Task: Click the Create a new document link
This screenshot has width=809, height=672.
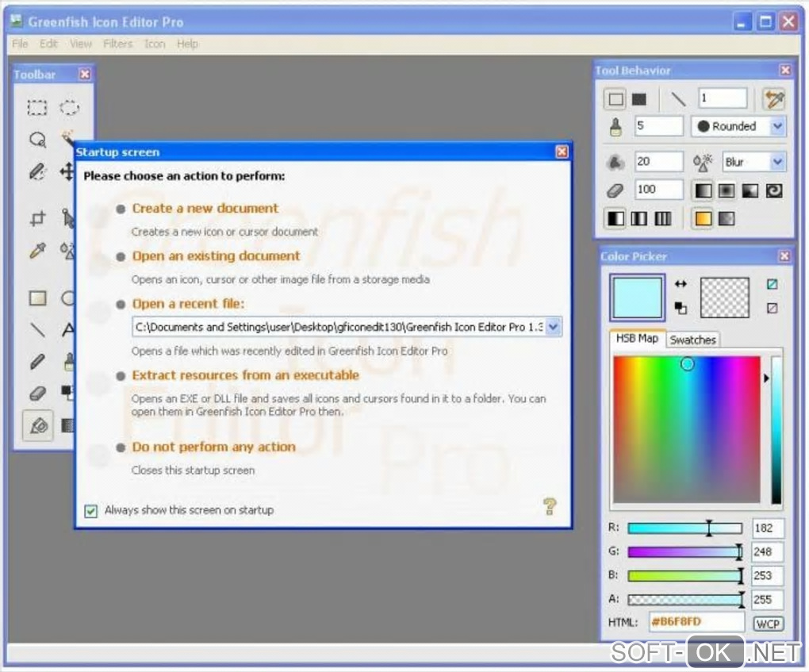Action: [x=205, y=208]
